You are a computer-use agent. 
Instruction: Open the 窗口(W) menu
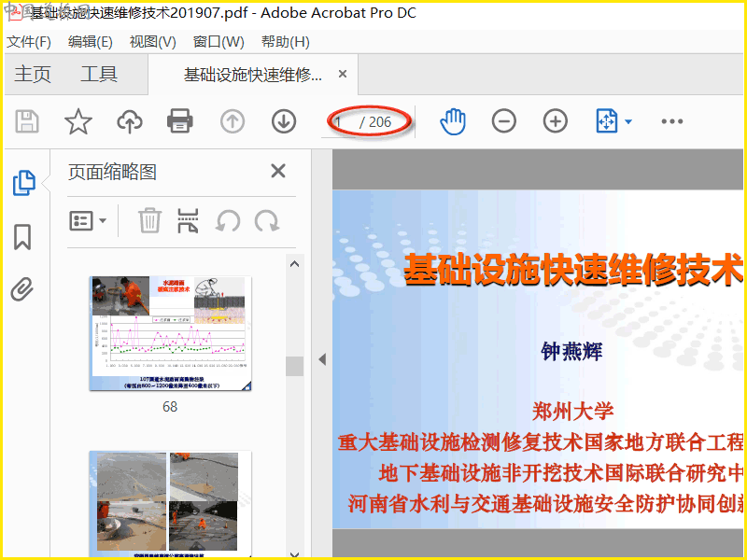click(x=218, y=42)
